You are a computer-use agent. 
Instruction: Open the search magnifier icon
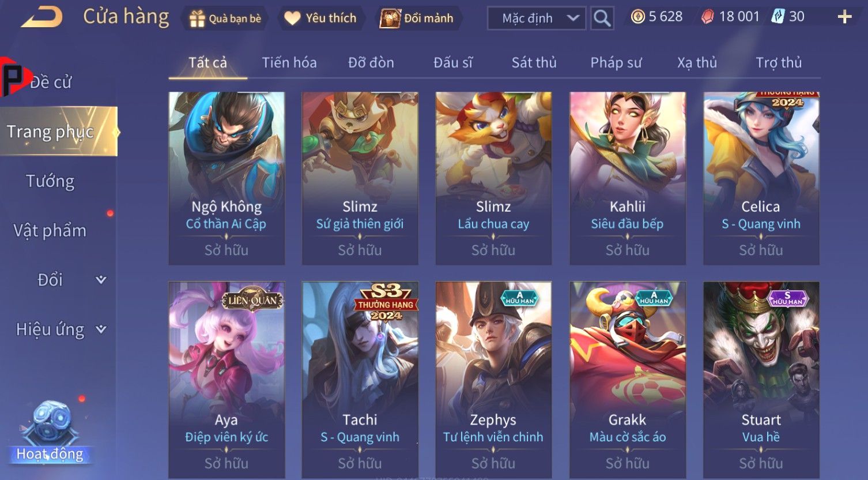(602, 18)
